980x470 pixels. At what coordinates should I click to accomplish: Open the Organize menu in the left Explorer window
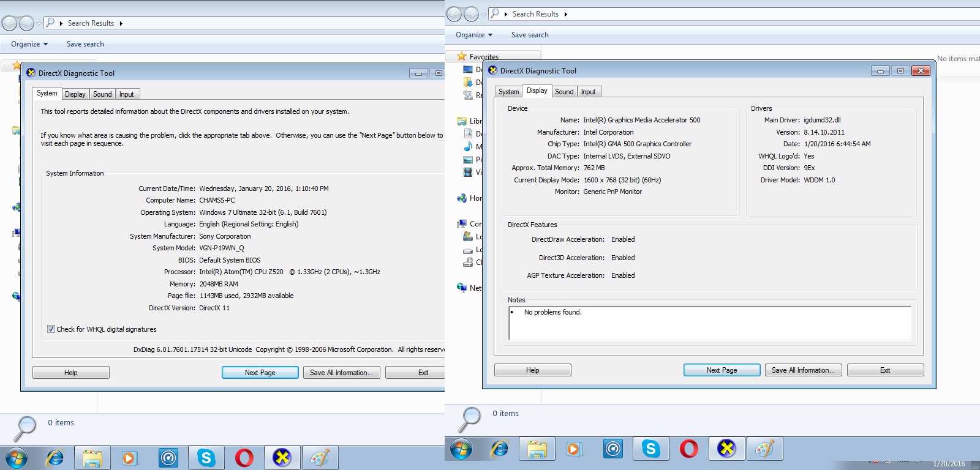coord(29,44)
